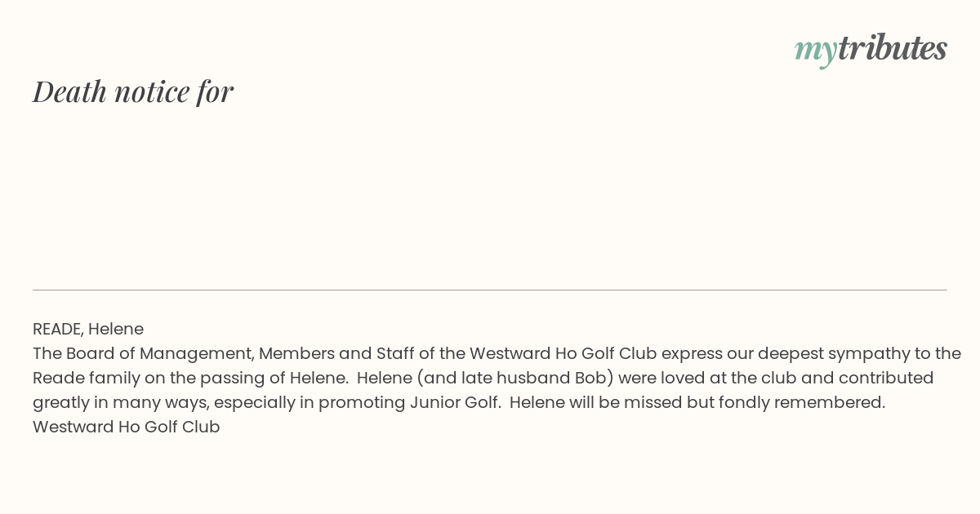
Task: Click the closing "Westward Ho Golf Club" signature line
Action: 127,427
